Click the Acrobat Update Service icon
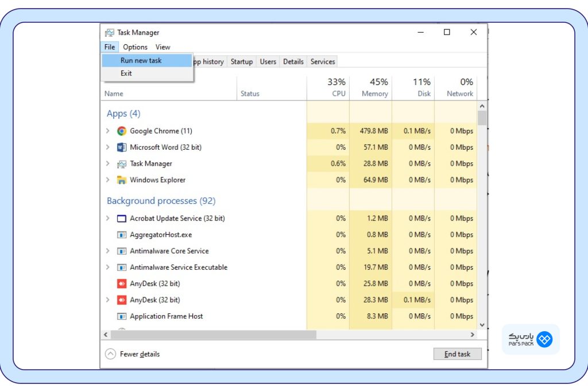 click(x=122, y=219)
